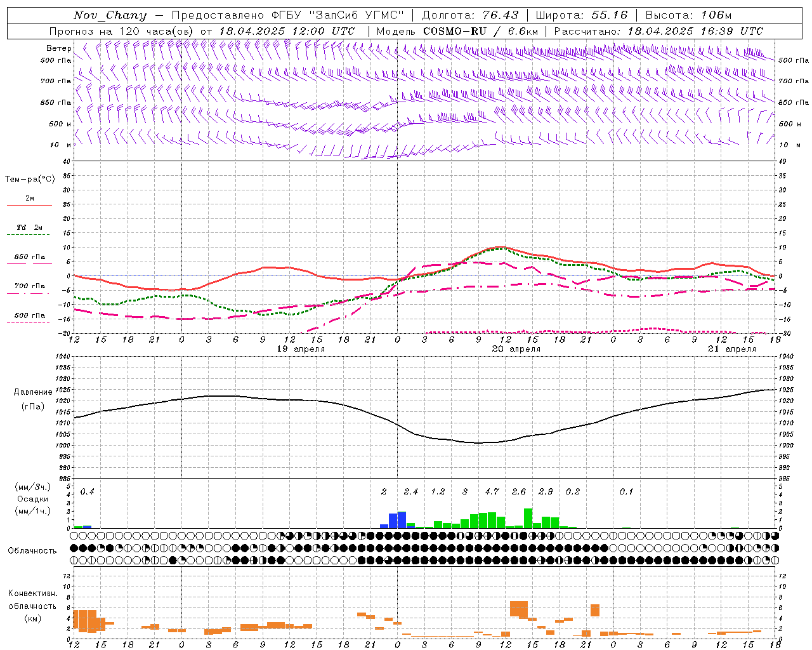The width and height of the screenshot is (812, 650).
Task: Click the forecast start time 18.04.2025 12:00 UTC
Action: click(x=287, y=31)
